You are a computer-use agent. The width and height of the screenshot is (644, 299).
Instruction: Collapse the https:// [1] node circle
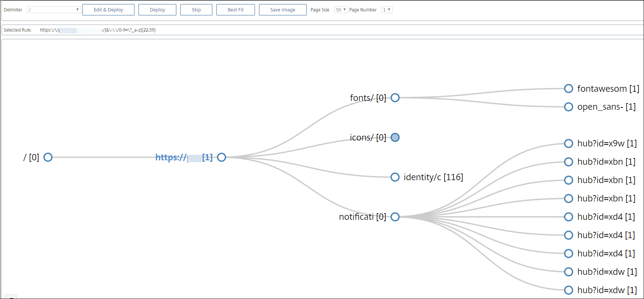(x=222, y=157)
